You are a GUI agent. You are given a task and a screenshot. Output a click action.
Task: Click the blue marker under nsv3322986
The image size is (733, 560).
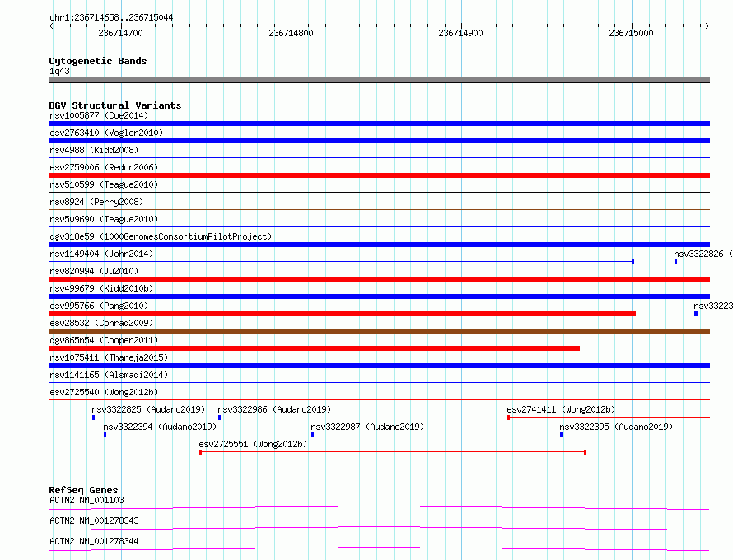pyautogui.click(x=219, y=418)
